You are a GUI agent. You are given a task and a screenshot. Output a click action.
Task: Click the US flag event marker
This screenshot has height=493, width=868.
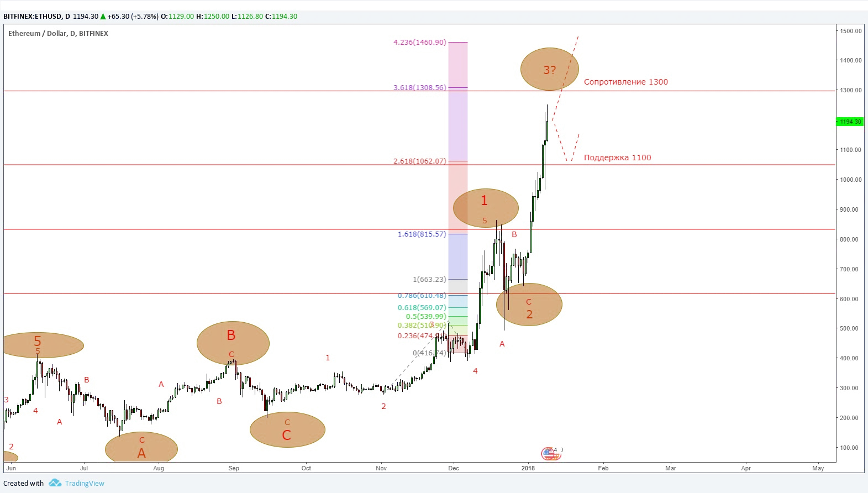coord(549,454)
